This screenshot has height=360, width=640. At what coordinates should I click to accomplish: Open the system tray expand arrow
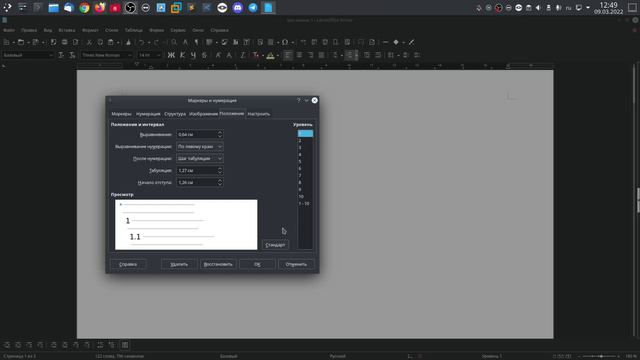[x=588, y=8]
